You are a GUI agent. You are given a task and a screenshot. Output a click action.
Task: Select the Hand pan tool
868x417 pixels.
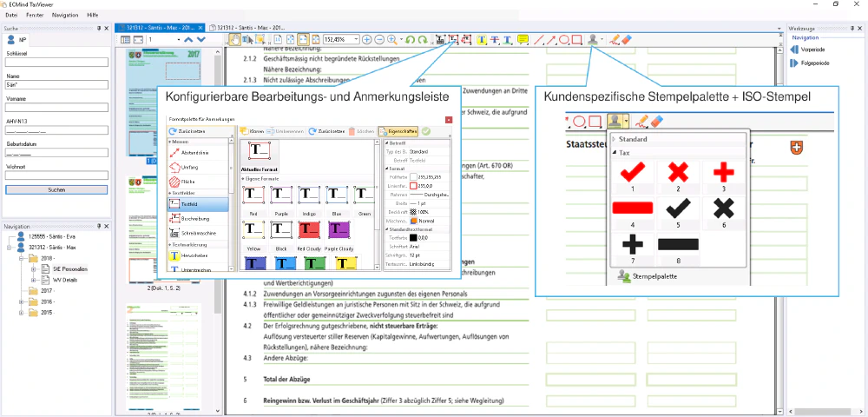coord(234,39)
